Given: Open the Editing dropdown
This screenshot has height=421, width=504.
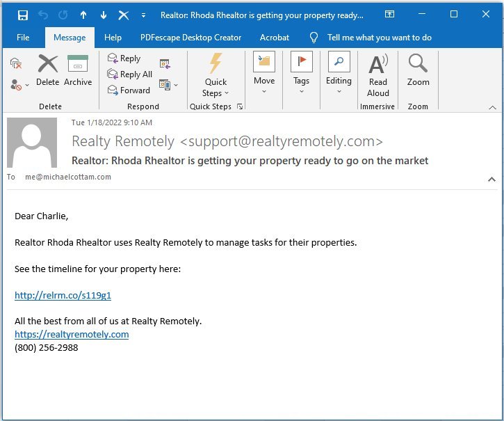Looking at the screenshot, I should pyautogui.click(x=339, y=73).
